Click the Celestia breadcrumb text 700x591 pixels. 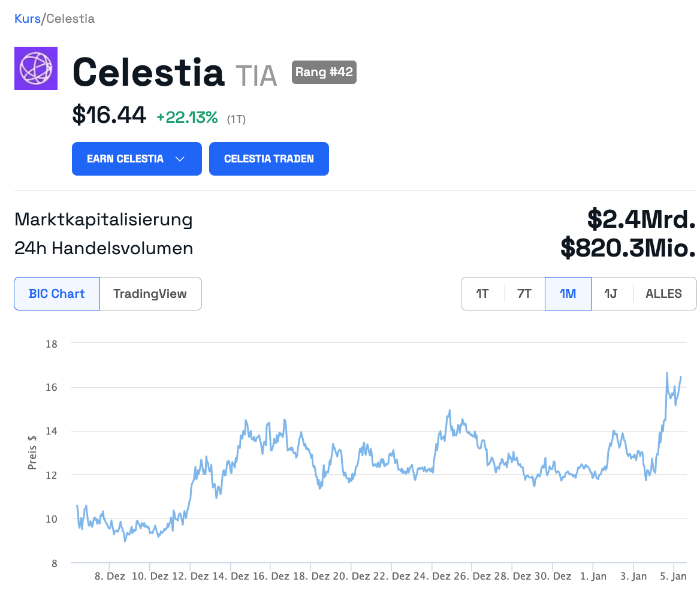click(70, 19)
